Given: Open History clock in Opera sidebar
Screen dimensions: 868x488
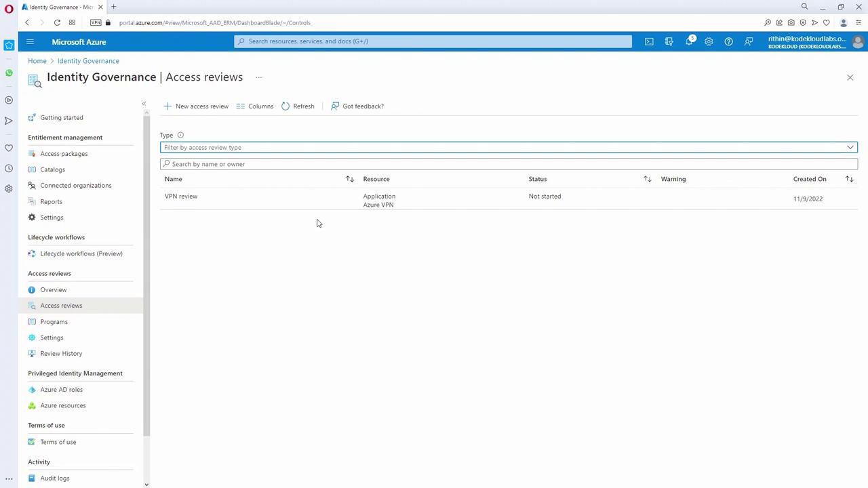Looking at the screenshot, I should click(9, 168).
